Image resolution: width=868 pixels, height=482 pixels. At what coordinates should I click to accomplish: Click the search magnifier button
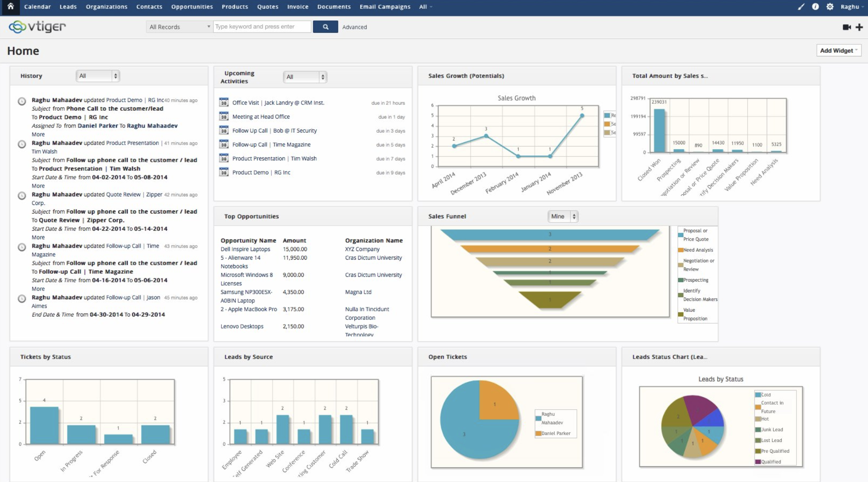[x=325, y=27]
